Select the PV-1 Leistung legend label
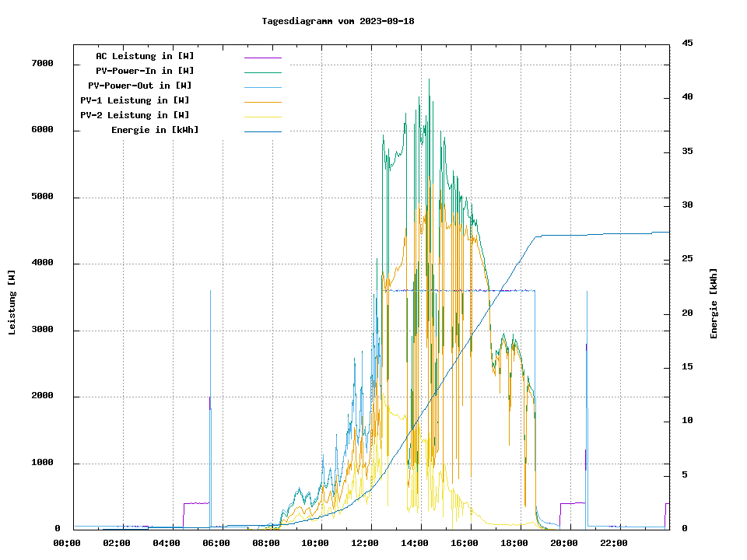Viewport: 747px width, 560px height. 135,100
